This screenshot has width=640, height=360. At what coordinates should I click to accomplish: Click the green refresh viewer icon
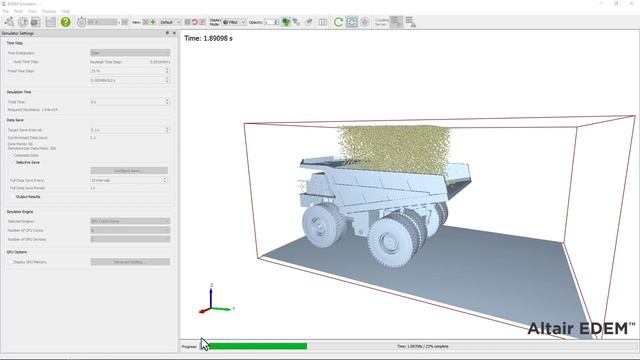[x=338, y=22]
